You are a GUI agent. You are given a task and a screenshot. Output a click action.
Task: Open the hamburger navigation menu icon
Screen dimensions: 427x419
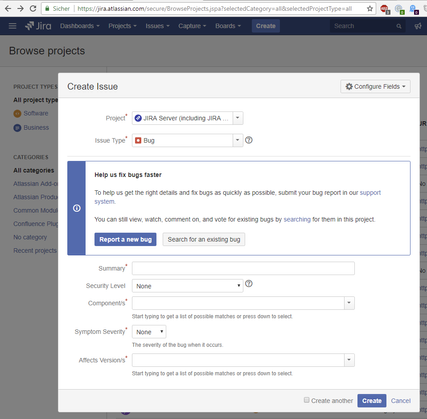click(12, 26)
